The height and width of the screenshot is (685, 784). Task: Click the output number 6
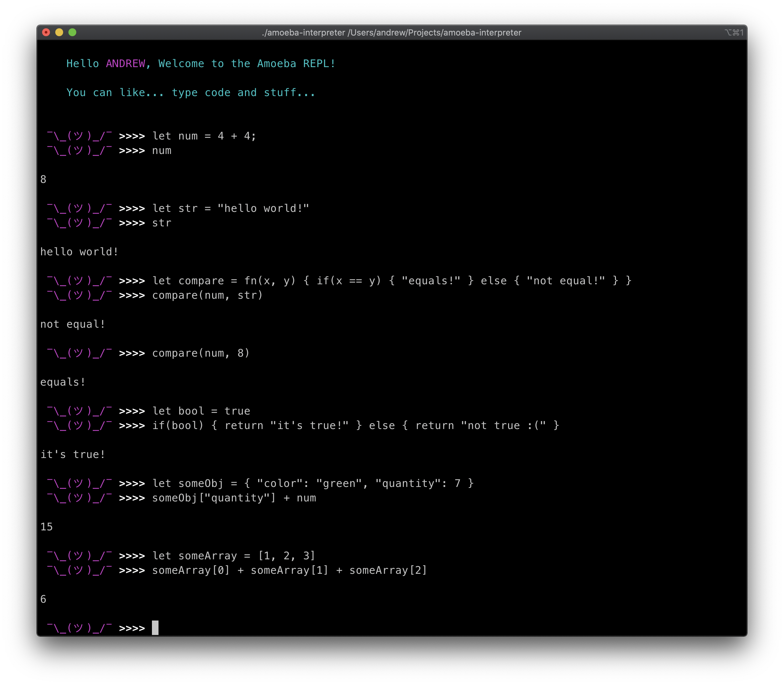click(x=43, y=599)
